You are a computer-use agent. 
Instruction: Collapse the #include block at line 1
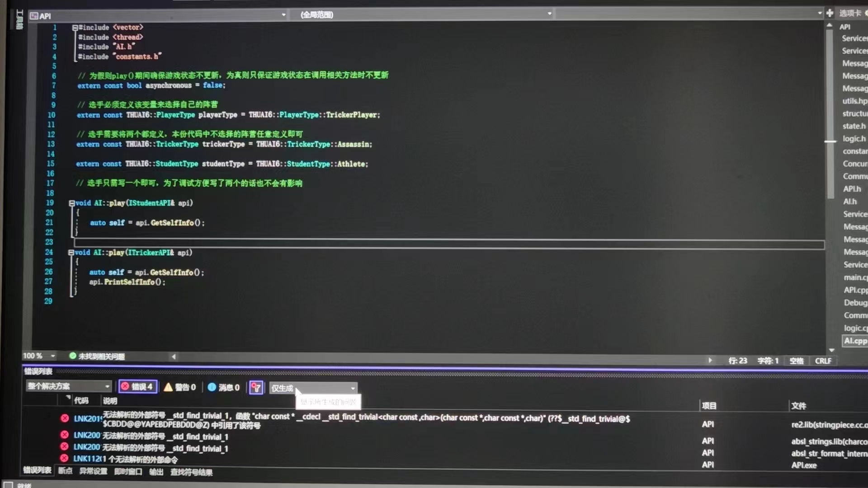[75, 28]
